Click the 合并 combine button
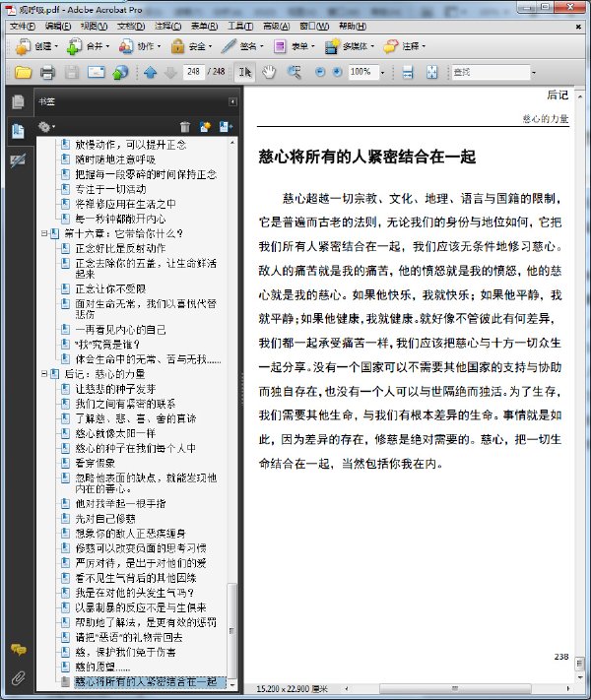 tap(88, 46)
